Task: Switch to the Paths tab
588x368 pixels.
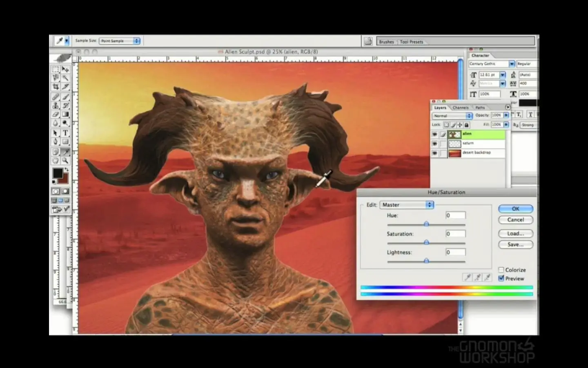Action: (x=480, y=108)
